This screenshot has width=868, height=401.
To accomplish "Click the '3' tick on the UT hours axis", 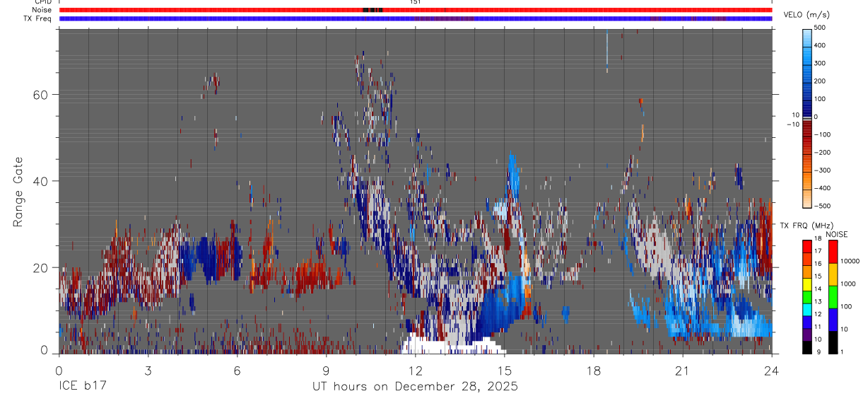I will (148, 370).
